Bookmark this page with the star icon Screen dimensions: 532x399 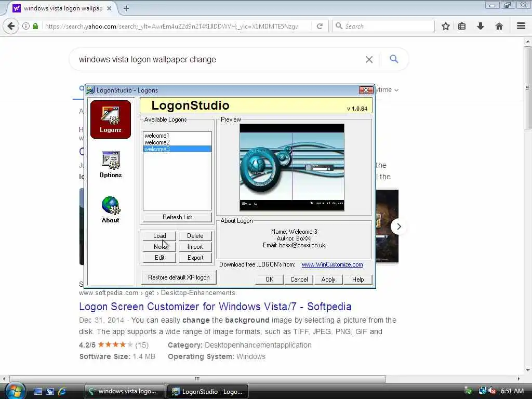[x=445, y=26]
